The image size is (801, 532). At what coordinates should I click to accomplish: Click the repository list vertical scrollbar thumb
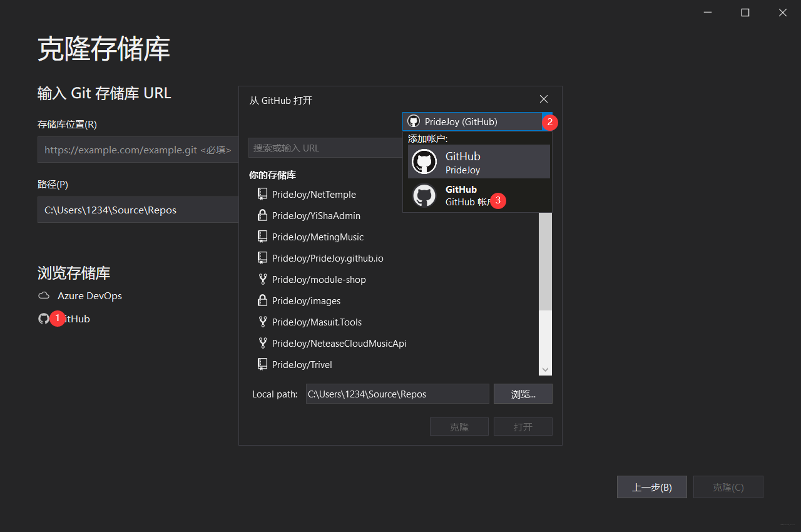coord(546,261)
